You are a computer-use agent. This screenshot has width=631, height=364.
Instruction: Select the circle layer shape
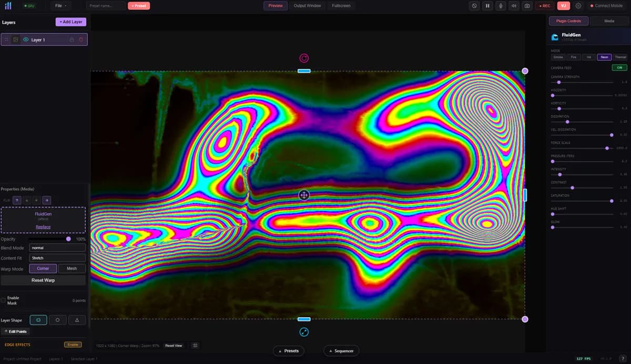click(x=57, y=319)
